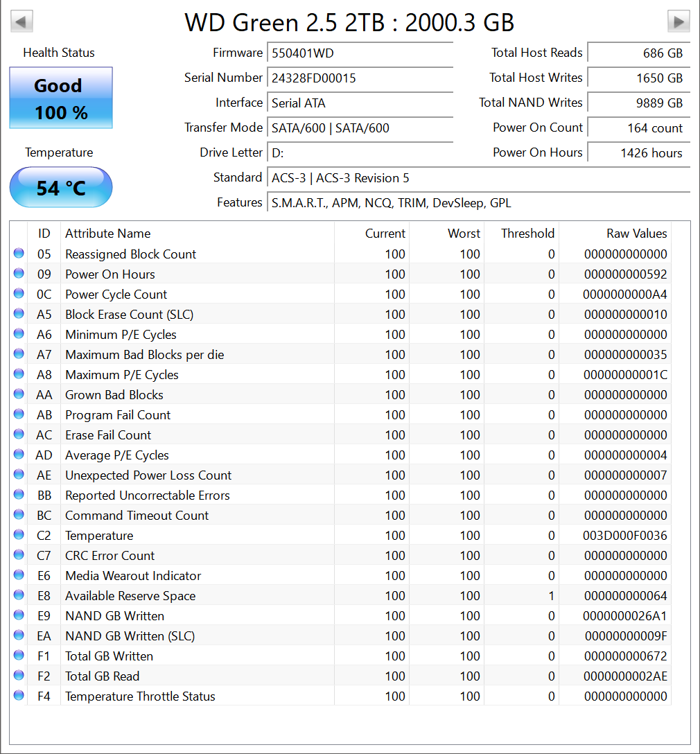Screen dimensions: 700x754
Task: Click Transfer Mode field SATA/600 | SATA/600
Action: 360,128
